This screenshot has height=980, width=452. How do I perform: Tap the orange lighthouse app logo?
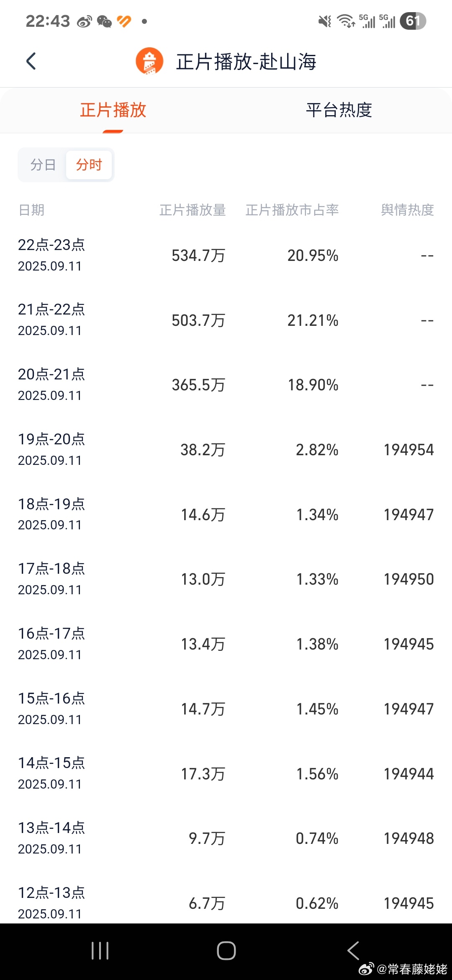pos(149,61)
